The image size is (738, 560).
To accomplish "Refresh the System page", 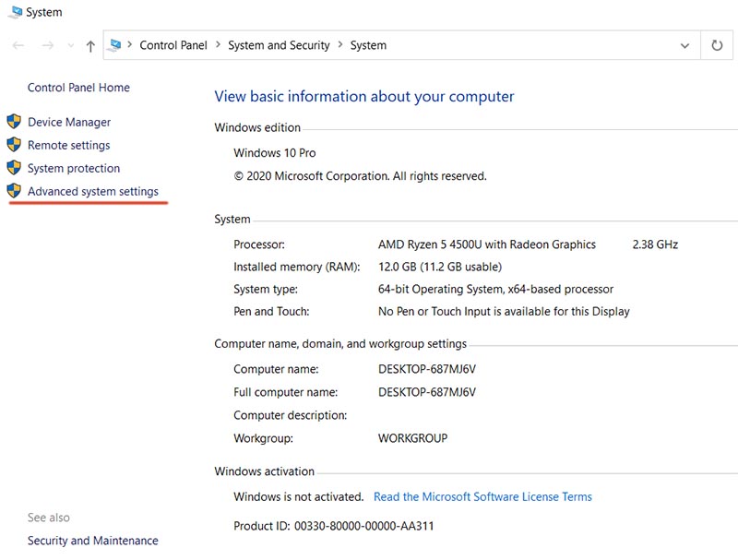I will coord(717,45).
